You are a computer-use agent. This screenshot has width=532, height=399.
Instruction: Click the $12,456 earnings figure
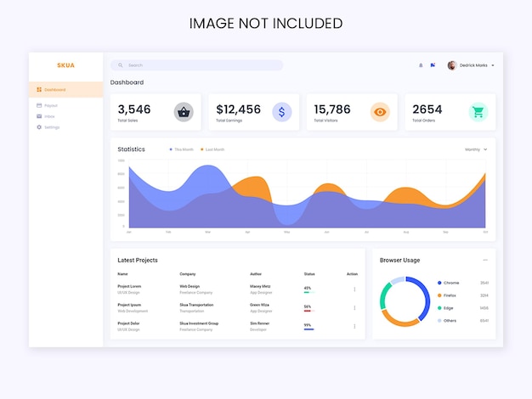click(x=238, y=110)
